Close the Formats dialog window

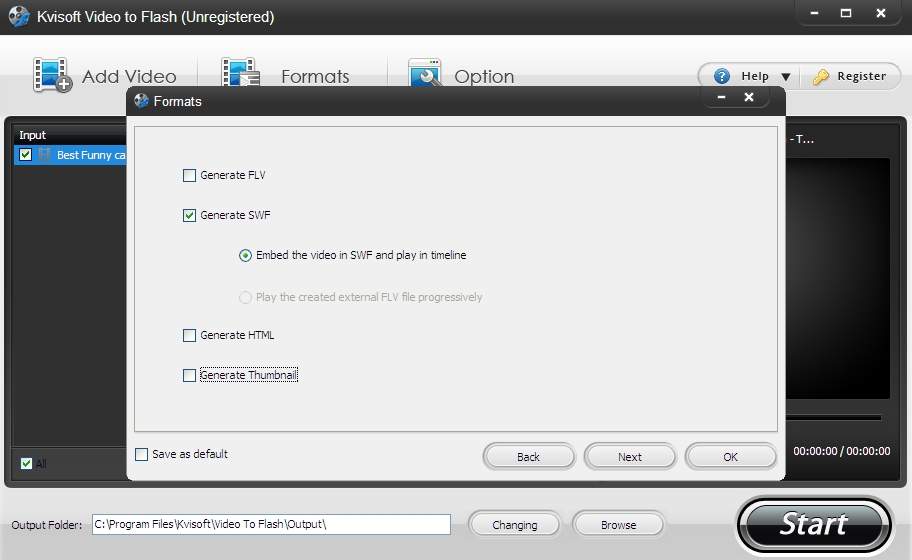[x=749, y=97]
